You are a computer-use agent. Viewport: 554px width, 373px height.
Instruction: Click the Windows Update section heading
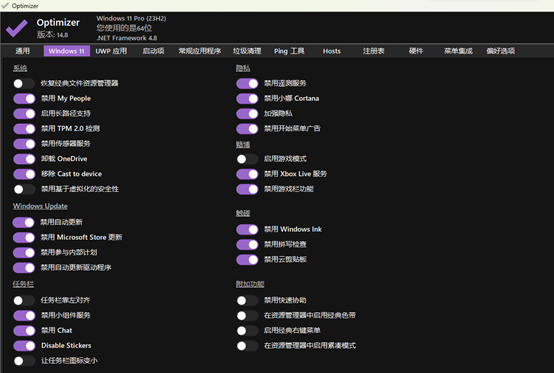(40, 206)
